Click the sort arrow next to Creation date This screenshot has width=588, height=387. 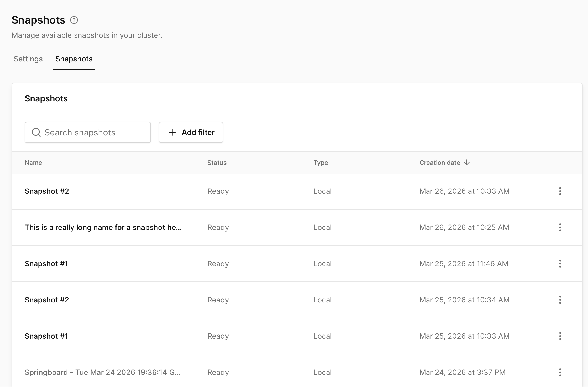point(467,163)
